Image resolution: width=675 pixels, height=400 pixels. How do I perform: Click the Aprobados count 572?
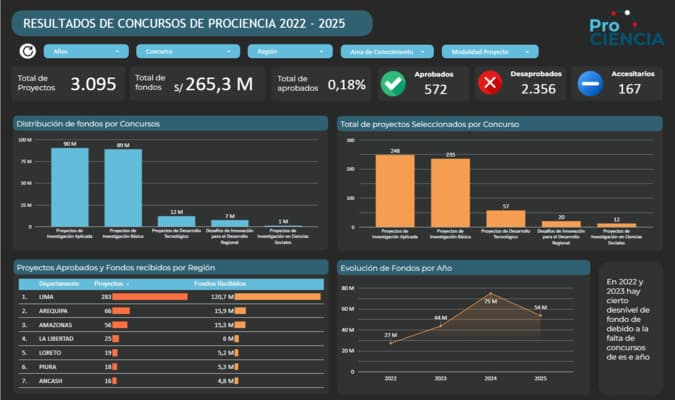click(436, 89)
